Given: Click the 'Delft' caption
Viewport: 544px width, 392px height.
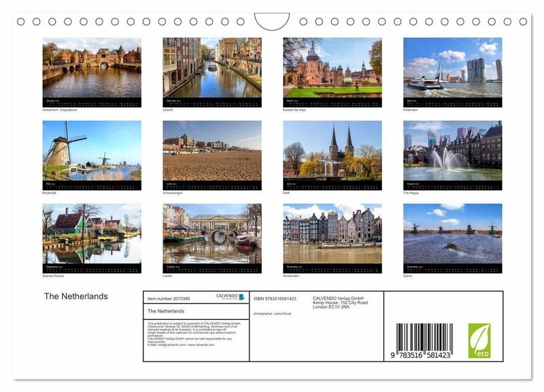Looking at the screenshot, I should click(286, 193).
